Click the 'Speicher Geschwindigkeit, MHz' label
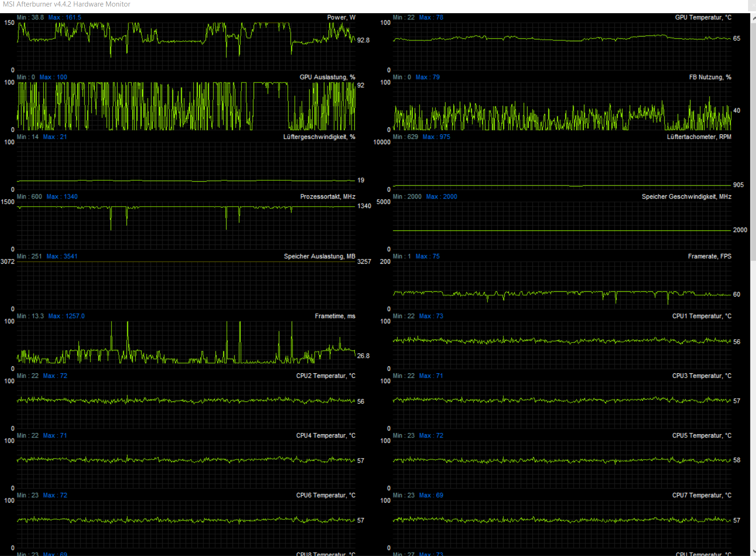The height and width of the screenshot is (556, 756). pyautogui.click(x=687, y=197)
